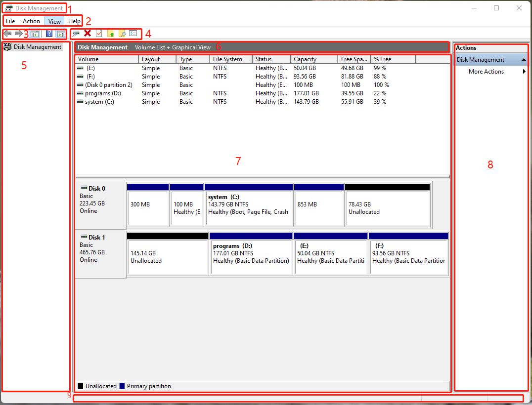Collapse the Disk Management section in Actions pane
The height and width of the screenshot is (405, 532).
click(524, 60)
